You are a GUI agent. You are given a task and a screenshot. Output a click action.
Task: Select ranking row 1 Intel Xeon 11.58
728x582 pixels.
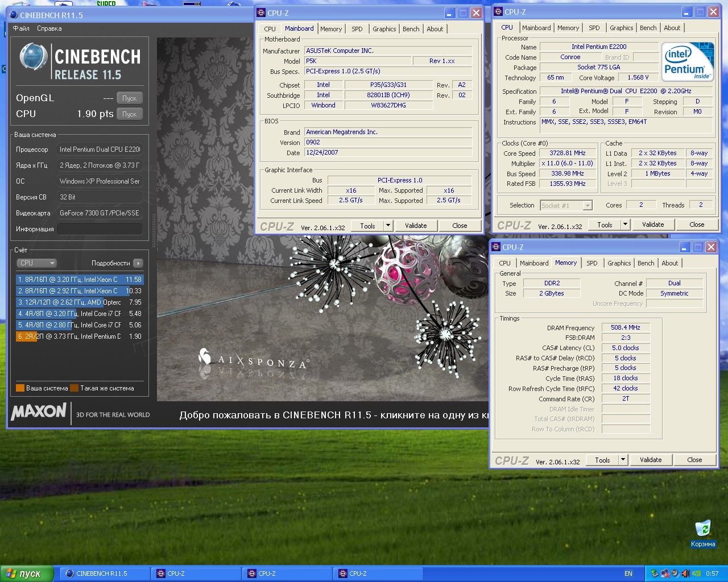(x=80, y=280)
